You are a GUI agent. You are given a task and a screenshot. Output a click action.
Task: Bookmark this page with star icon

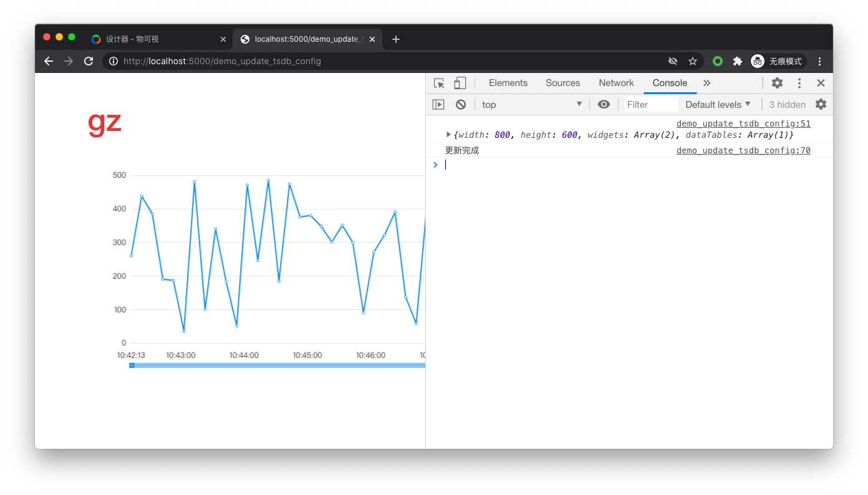pos(692,61)
